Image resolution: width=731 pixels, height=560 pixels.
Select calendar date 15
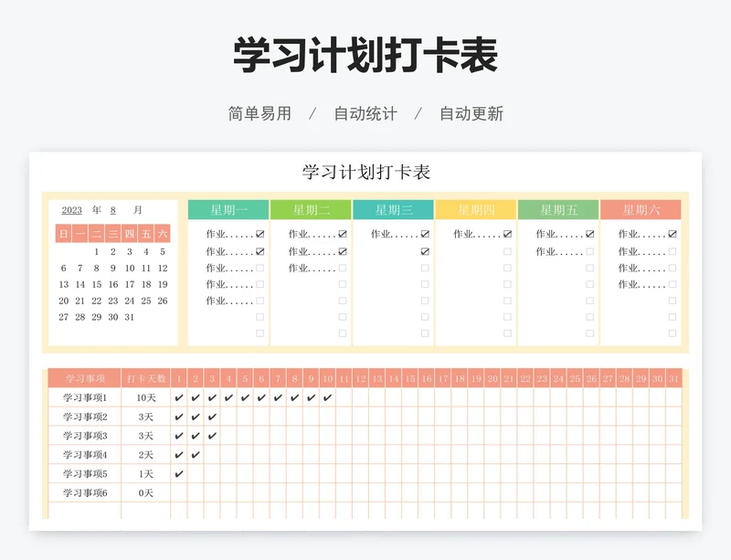[97, 284]
